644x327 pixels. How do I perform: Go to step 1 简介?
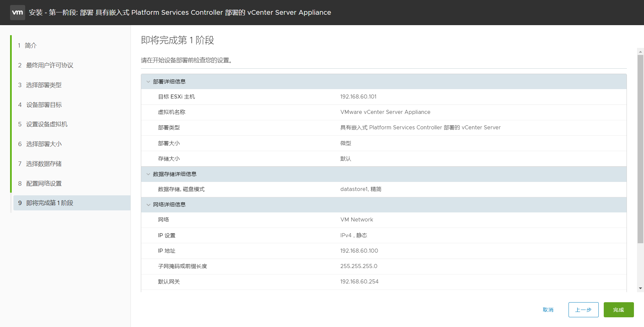pyautogui.click(x=27, y=45)
